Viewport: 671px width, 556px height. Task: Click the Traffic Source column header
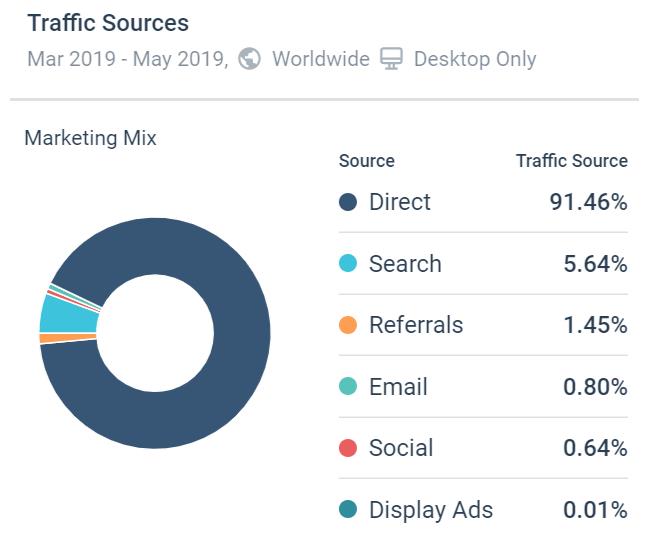click(571, 161)
